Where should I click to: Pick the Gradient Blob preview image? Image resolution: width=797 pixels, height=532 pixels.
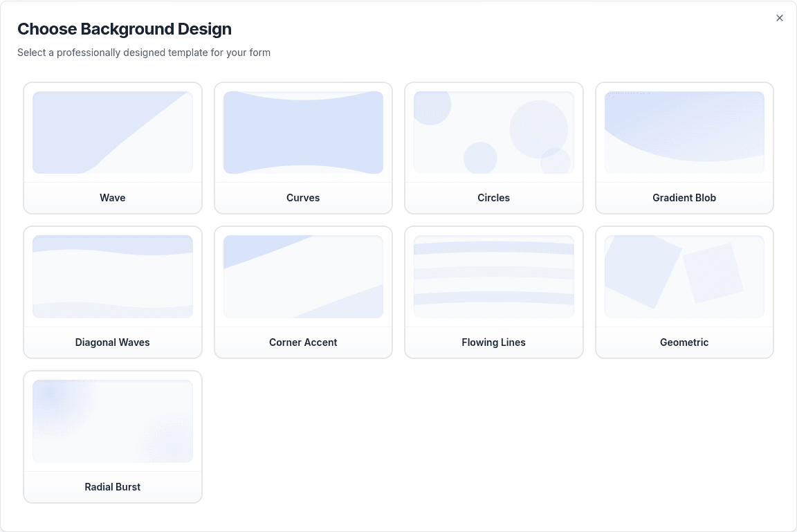click(684, 132)
